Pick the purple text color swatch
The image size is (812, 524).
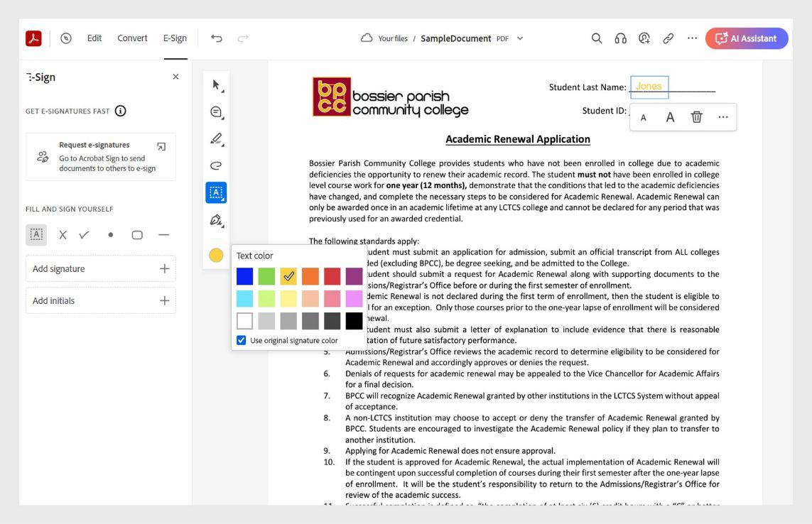click(x=354, y=276)
